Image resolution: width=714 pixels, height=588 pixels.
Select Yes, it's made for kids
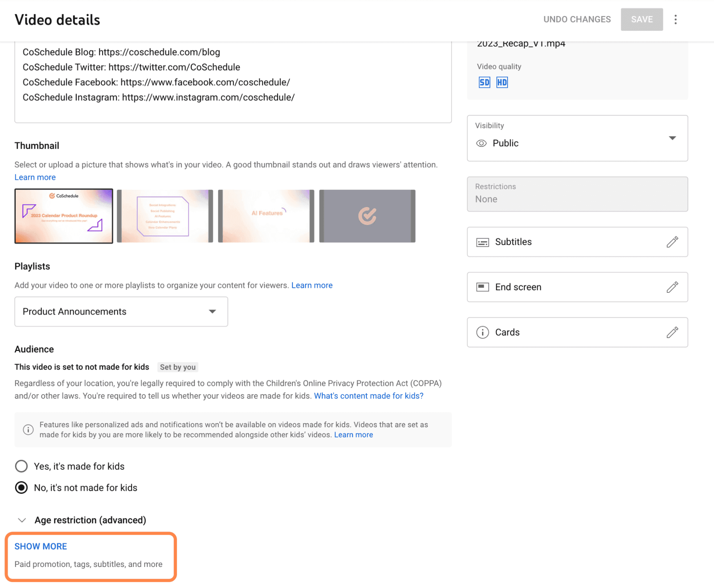21,466
